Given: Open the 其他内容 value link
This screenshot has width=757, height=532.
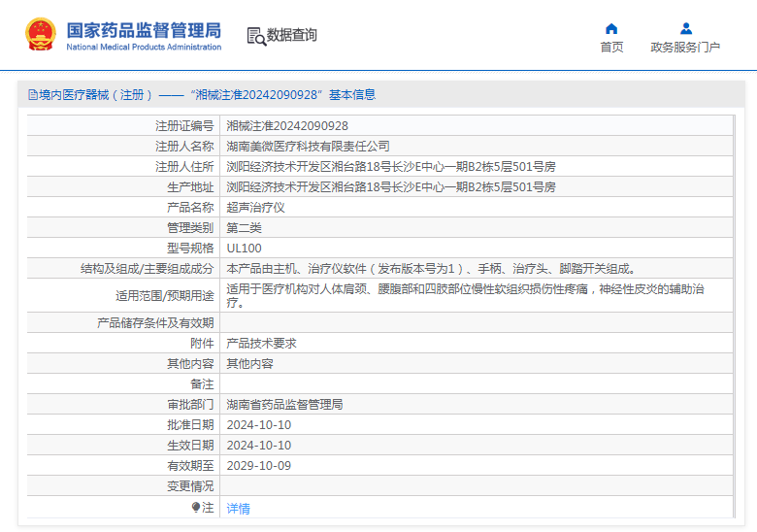Looking at the screenshot, I should (249, 363).
